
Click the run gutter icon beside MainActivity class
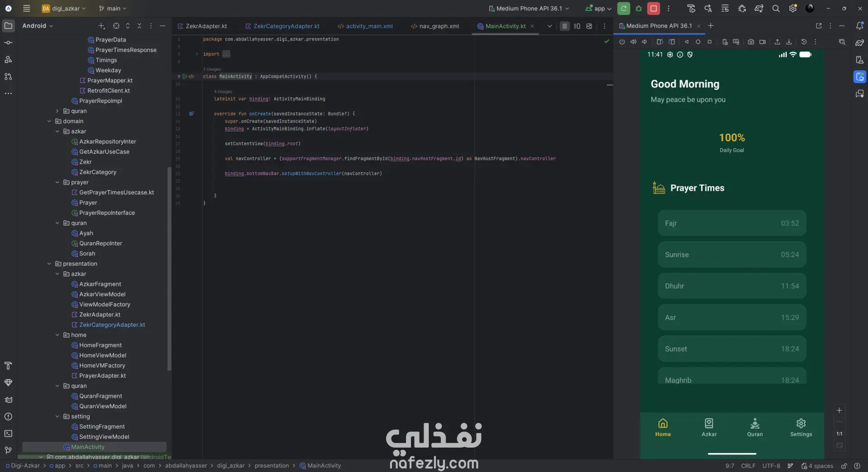point(184,76)
